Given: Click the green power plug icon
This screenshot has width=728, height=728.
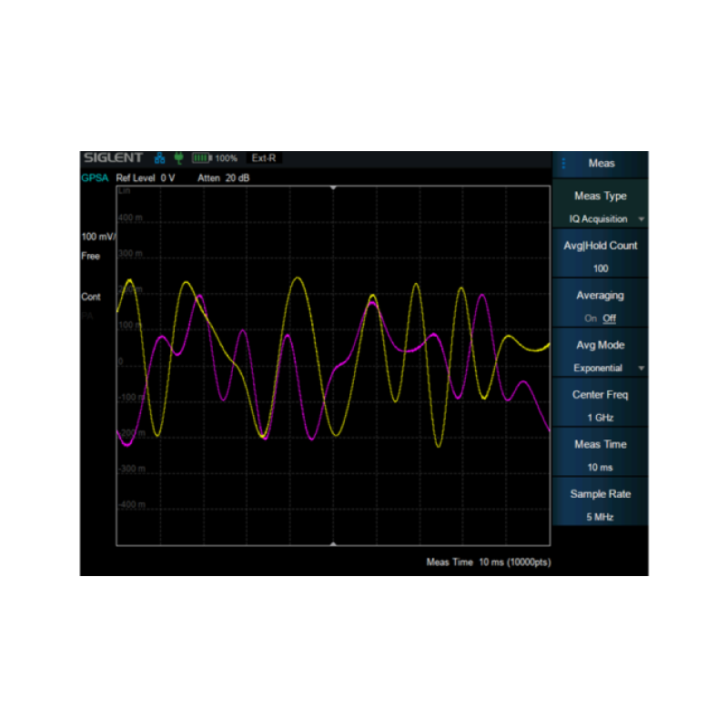Looking at the screenshot, I should point(178,157).
